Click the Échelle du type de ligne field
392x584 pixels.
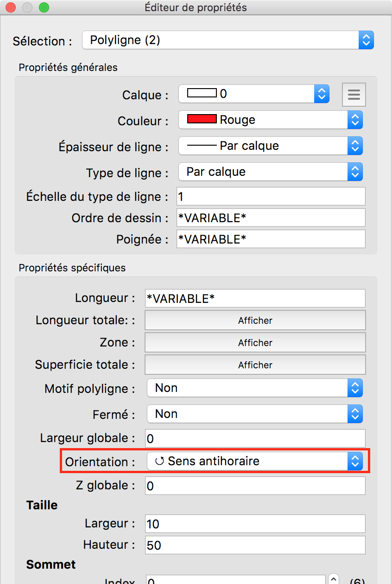[271, 196]
